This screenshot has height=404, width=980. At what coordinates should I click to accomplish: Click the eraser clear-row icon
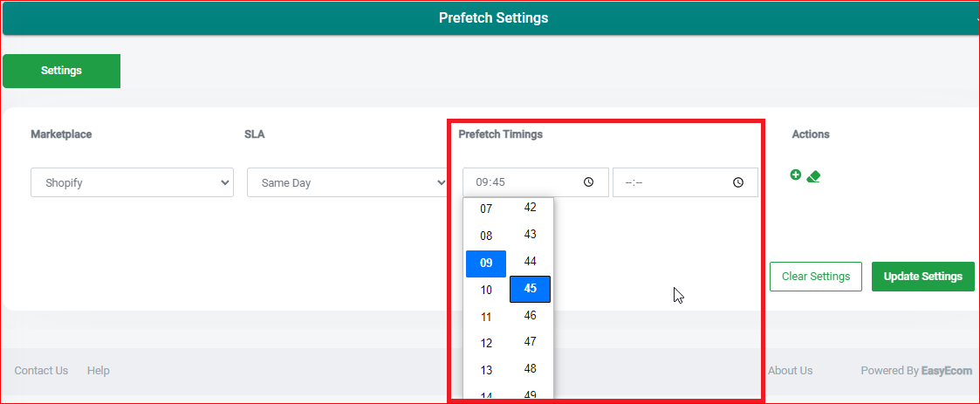[x=813, y=176]
